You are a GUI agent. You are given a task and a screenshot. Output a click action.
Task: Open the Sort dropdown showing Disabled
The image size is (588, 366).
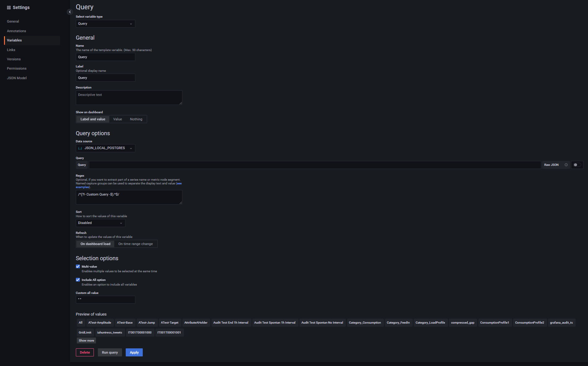pyautogui.click(x=100, y=223)
